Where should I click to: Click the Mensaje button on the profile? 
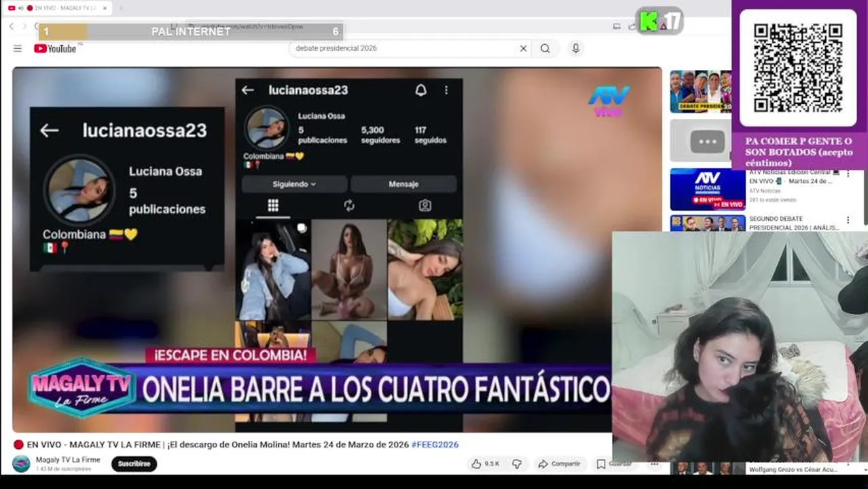403,184
